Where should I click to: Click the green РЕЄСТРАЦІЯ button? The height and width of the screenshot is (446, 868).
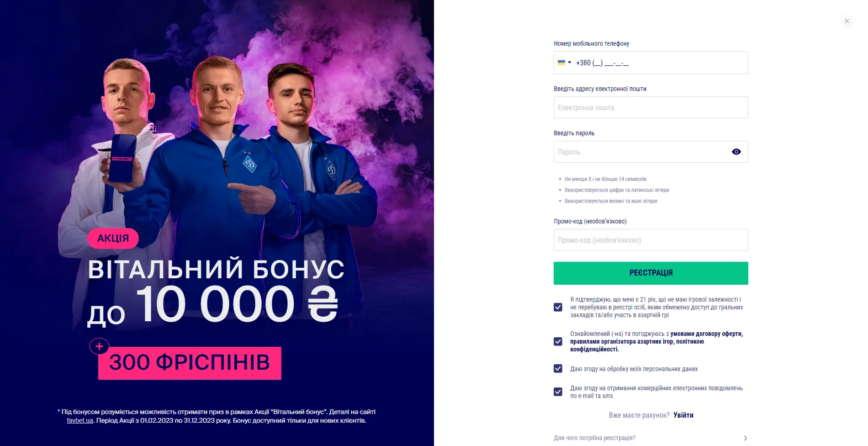coord(651,273)
